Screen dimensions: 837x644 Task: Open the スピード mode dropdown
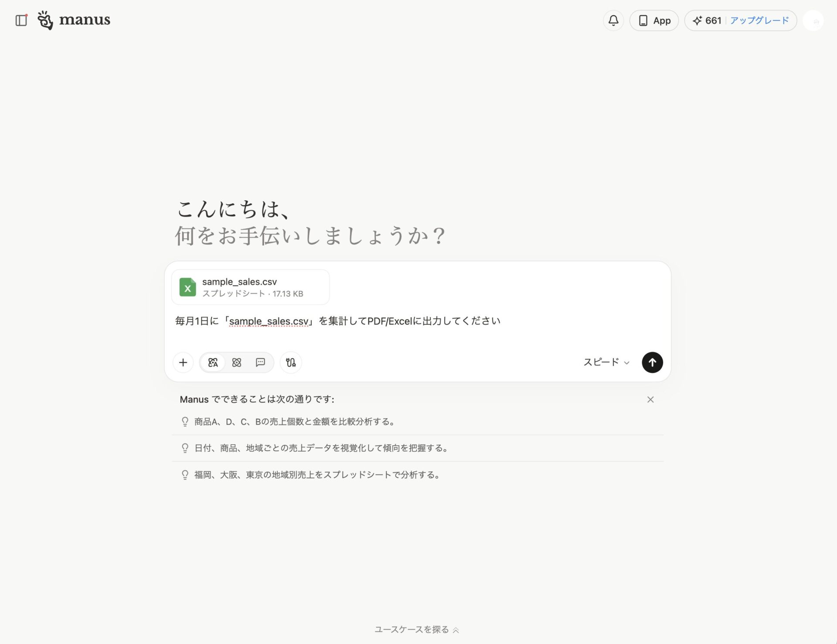pyautogui.click(x=606, y=362)
